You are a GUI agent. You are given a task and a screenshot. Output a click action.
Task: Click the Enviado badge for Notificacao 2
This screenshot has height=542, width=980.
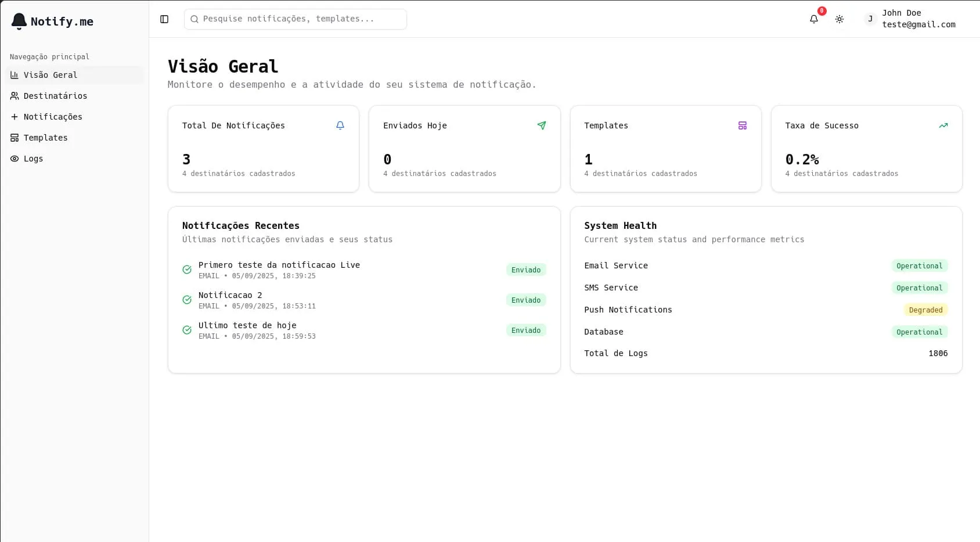526,300
